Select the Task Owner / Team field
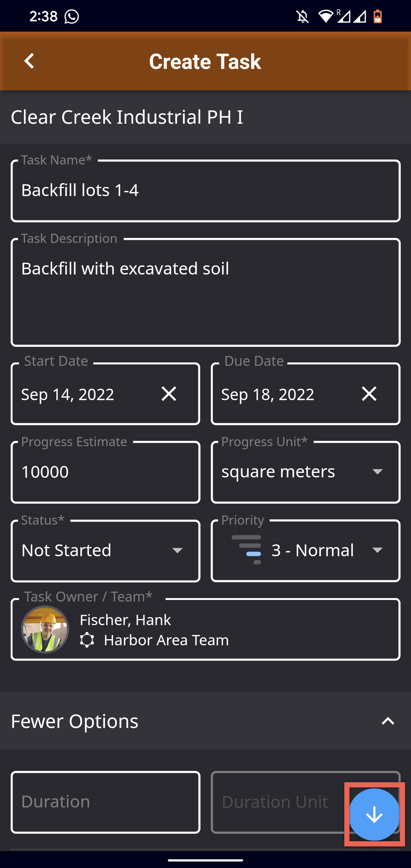 tap(205, 629)
